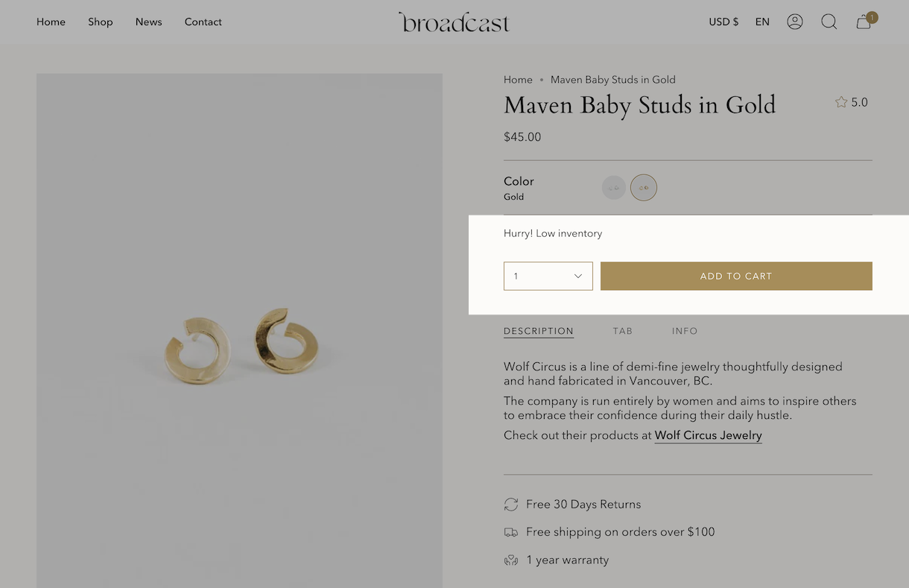Click the gold earrings product image

[x=239, y=331]
